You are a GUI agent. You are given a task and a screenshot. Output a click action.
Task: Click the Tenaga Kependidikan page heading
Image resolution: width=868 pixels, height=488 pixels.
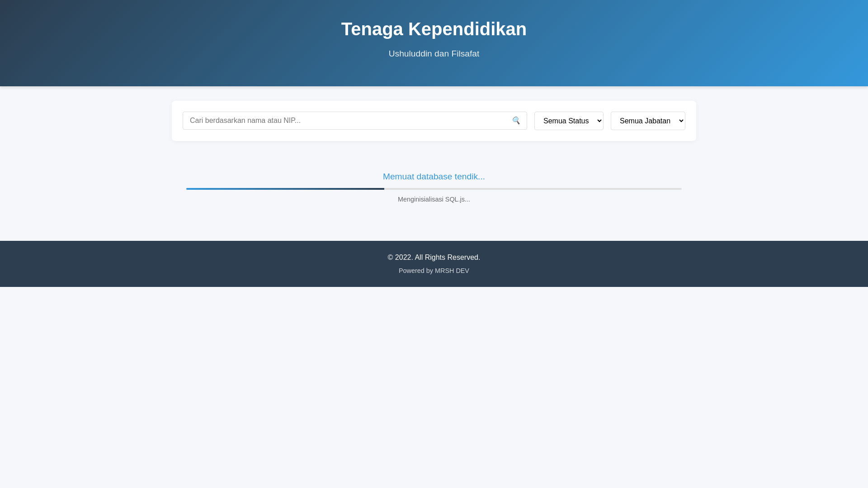434,29
